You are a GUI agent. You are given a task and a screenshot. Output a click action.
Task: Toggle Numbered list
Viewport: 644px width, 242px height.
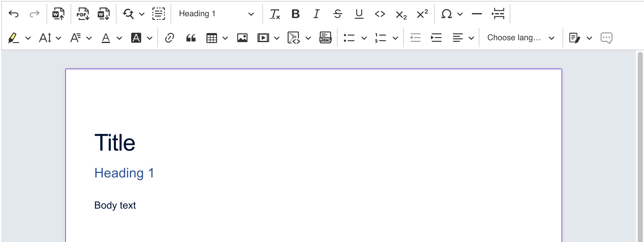click(x=380, y=38)
